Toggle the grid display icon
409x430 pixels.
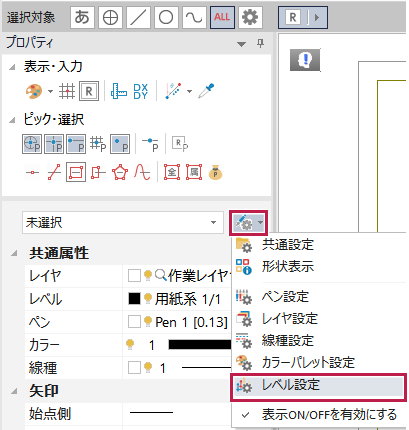pos(67,91)
